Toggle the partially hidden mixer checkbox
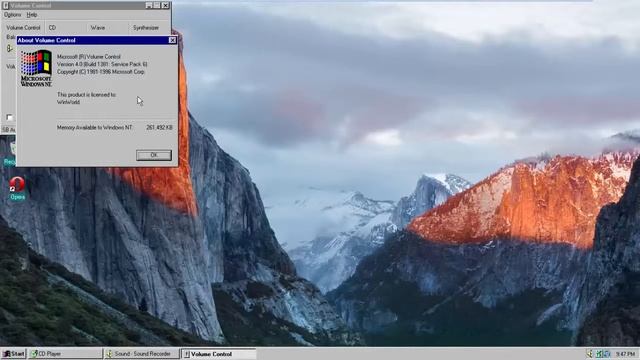 (x=9, y=118)
